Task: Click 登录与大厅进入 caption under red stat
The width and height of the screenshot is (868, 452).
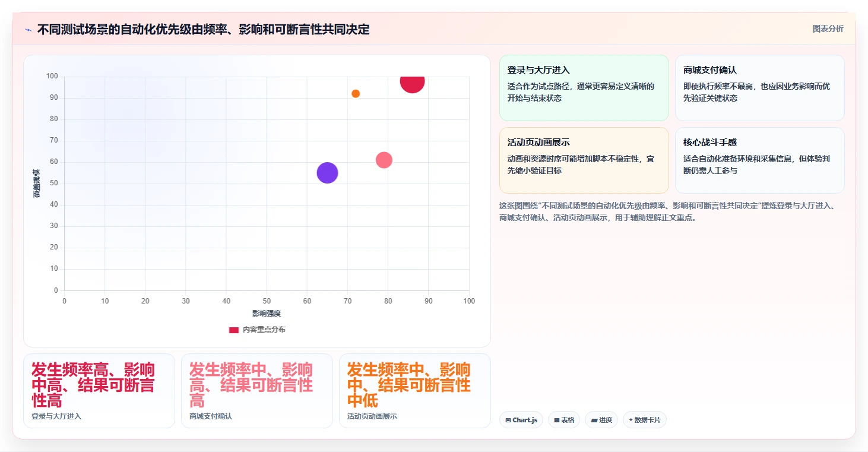Action: (56, 416)
